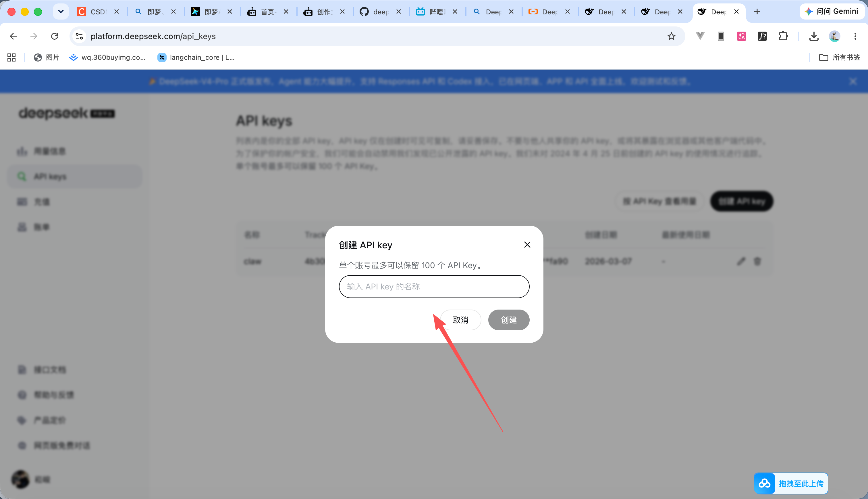Close the 哔哩 tab
Viewport: 868px width, 499px height.
tap(455, 12)
